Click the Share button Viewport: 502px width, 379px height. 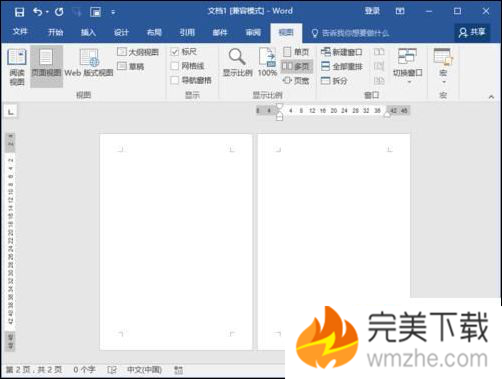click(472, 32)
